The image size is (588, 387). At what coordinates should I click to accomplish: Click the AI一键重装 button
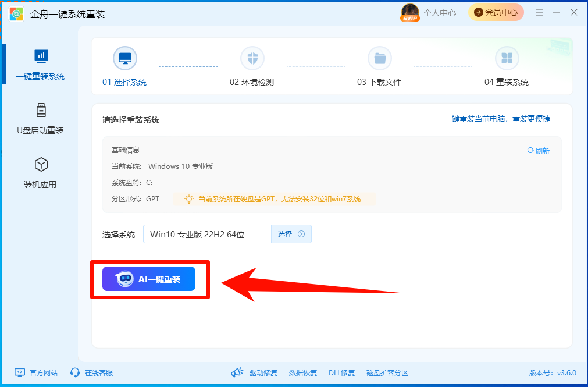click(149, 279)
